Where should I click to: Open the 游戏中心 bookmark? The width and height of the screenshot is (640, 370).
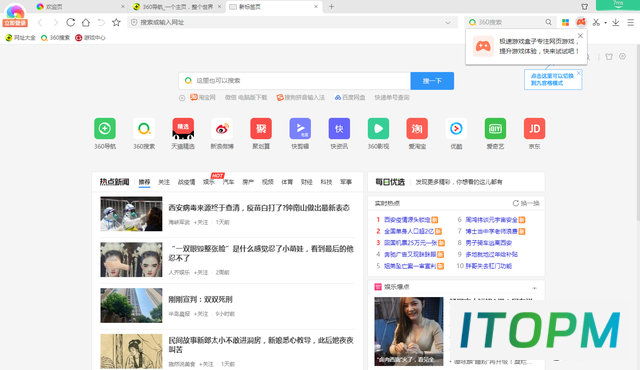coord(90,38)
